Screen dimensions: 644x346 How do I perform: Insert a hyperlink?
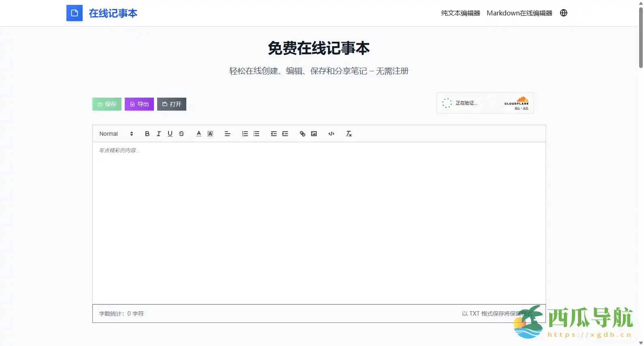(x=302, y=134)
